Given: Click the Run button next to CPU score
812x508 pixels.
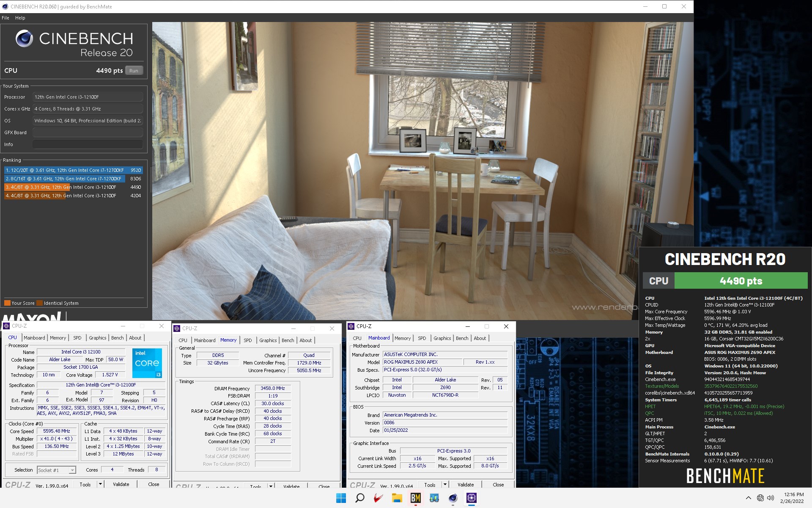Looking at the screenshot, I should 134,71.
